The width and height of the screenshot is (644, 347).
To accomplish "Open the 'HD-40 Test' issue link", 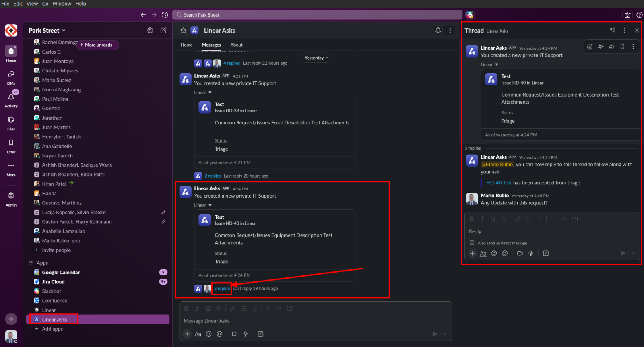I will click(499, 183).
